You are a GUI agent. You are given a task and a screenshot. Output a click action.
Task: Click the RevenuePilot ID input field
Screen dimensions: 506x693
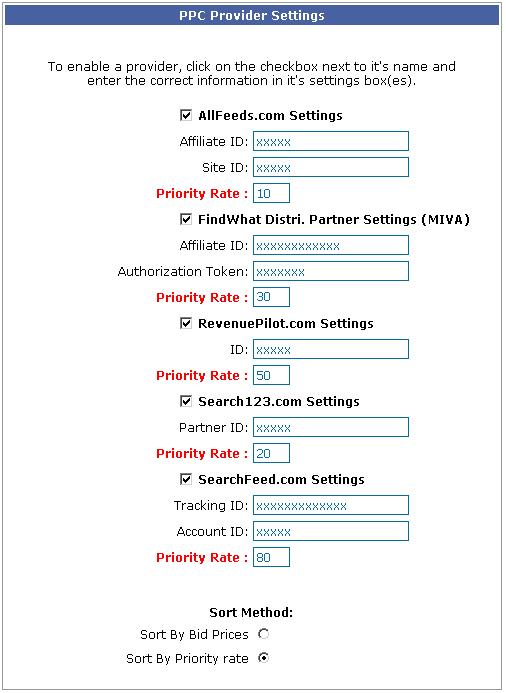coord(331,349)
